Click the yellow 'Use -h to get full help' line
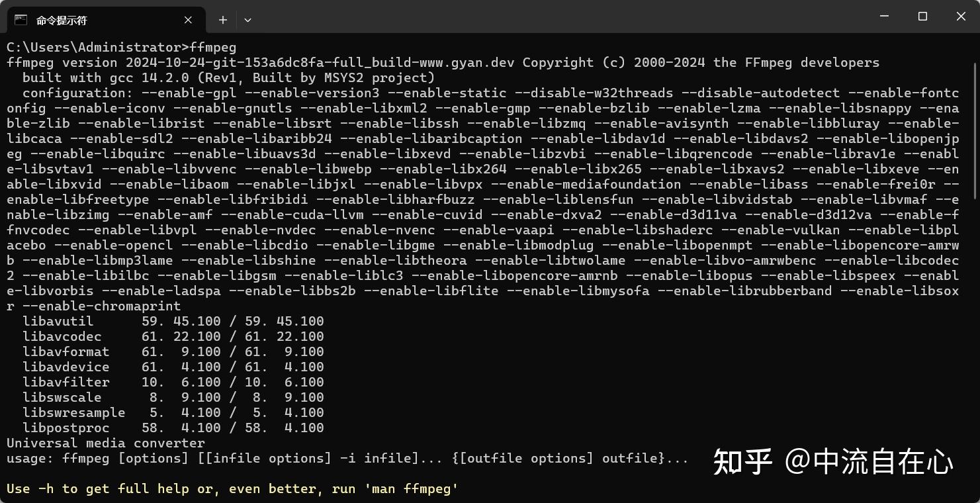Image resolution: width=980 pixels, height=503 pixels. [x=232, y=488]
